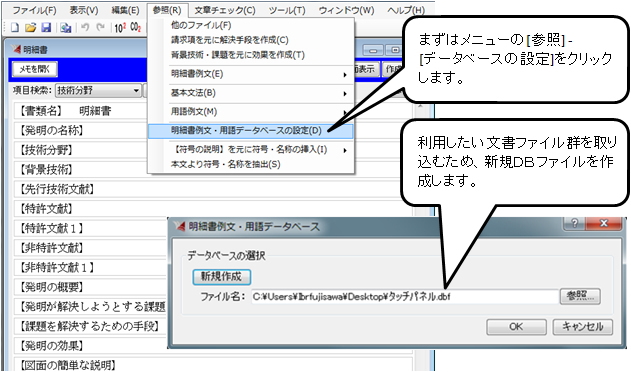Click the キャンセル button
631x372 pixels.
582,327
